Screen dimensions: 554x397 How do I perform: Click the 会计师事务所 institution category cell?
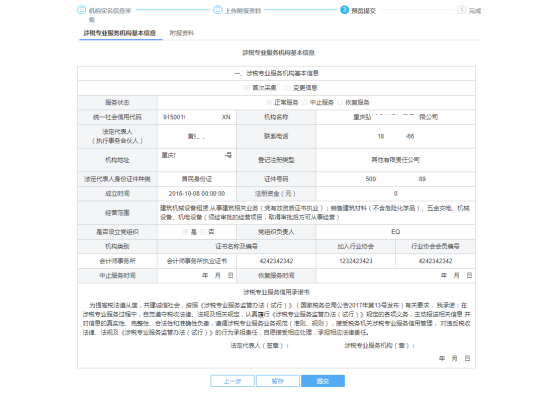coord(117,261)
